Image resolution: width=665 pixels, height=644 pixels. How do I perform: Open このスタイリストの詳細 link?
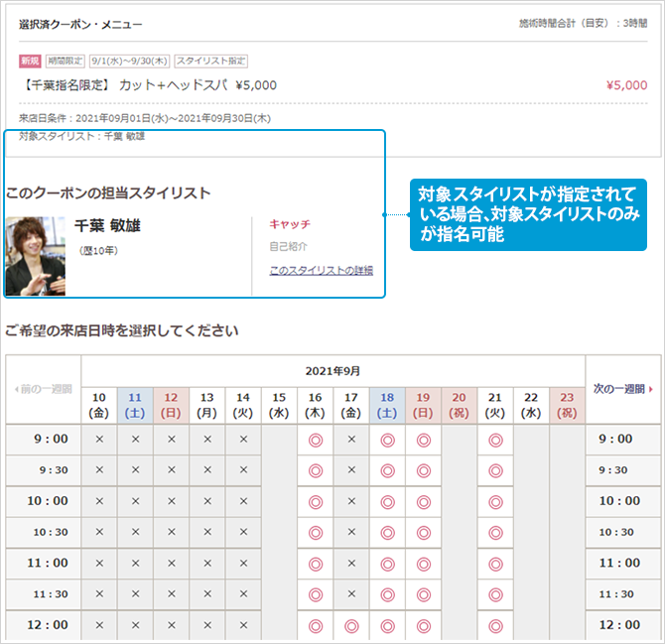tap(321, 270)
